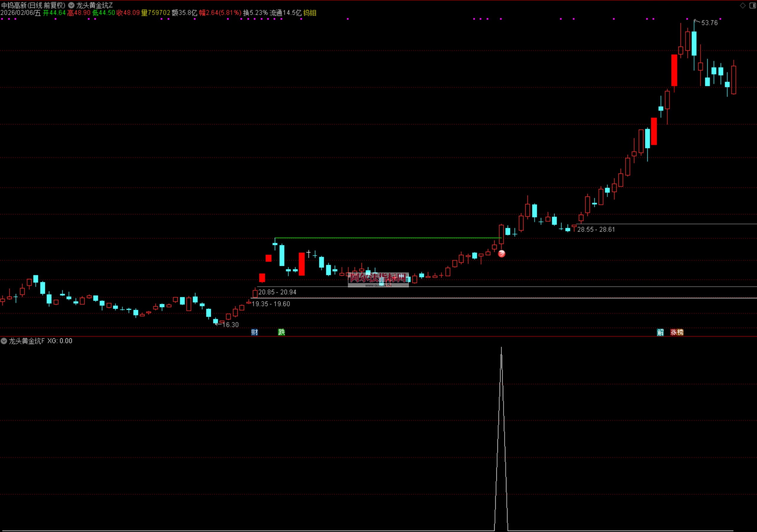This screenshot has height=532, width=757.
Task: Click the red 涨 event marker
Action: click(x=674, y=332)
